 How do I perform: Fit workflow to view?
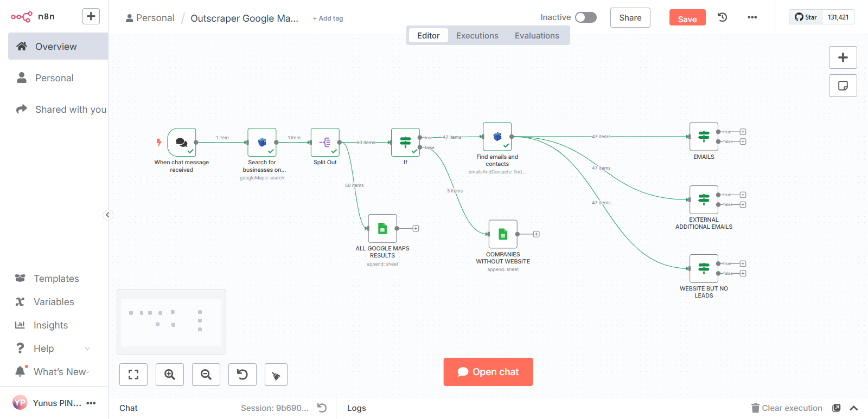click(x=133, y=375)
